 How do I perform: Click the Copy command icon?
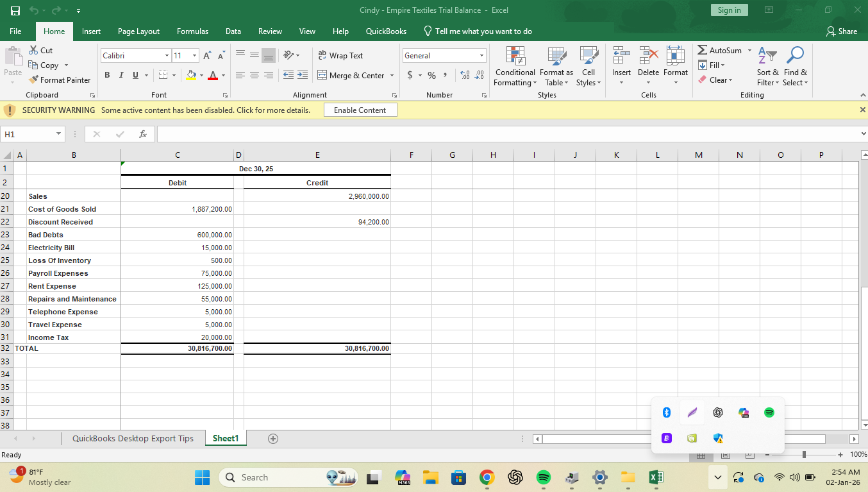coord(33,65)
